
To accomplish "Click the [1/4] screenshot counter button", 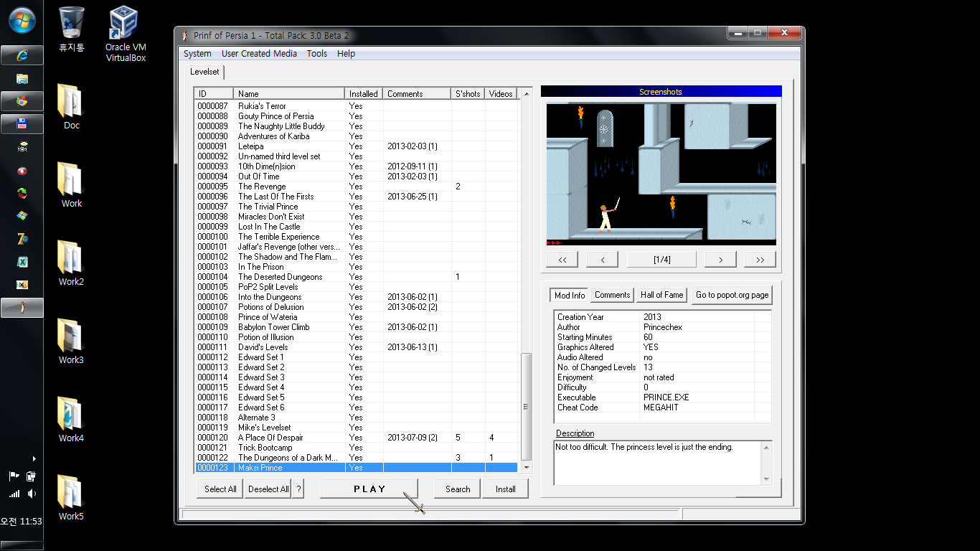I will 661,260.
